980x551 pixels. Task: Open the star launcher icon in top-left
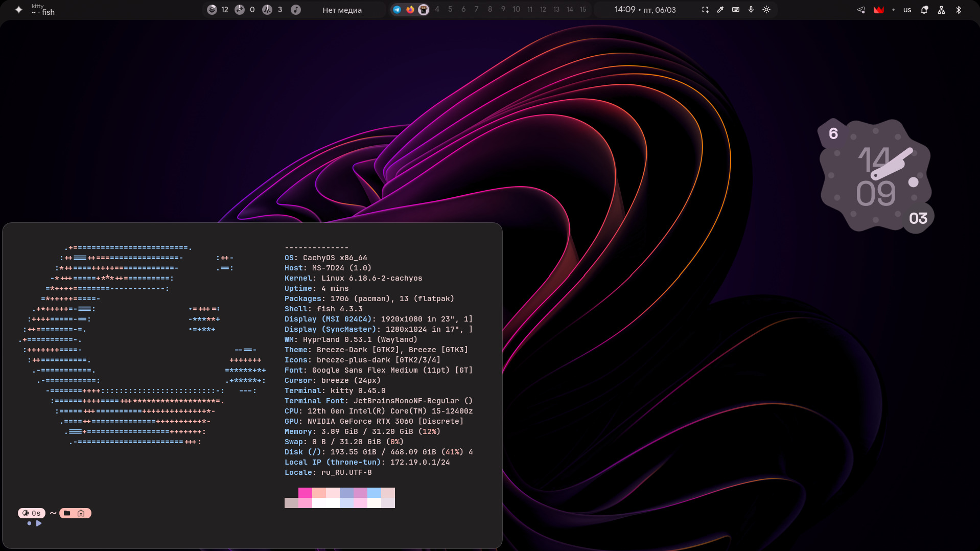coord(19,10)
